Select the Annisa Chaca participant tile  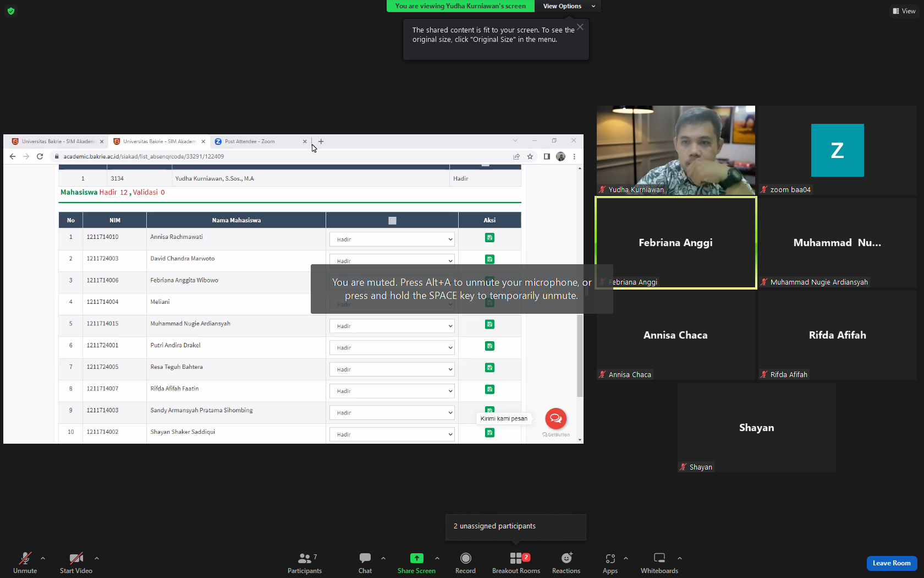[x=676, y=335]
